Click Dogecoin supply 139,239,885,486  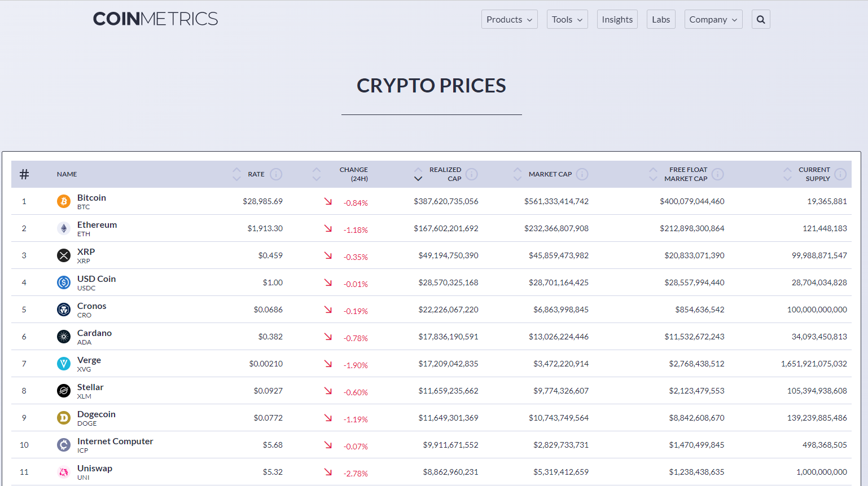(x=817, y=418)
